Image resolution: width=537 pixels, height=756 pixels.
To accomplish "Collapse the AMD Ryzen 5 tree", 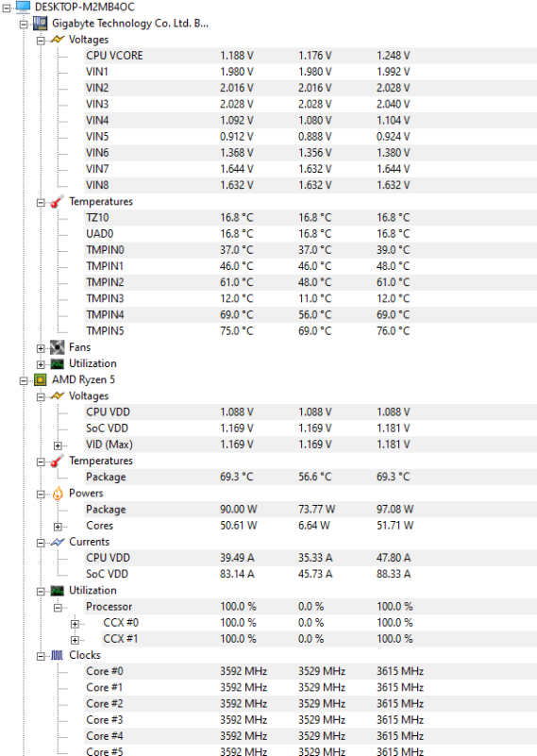I will tap(24, 381).
